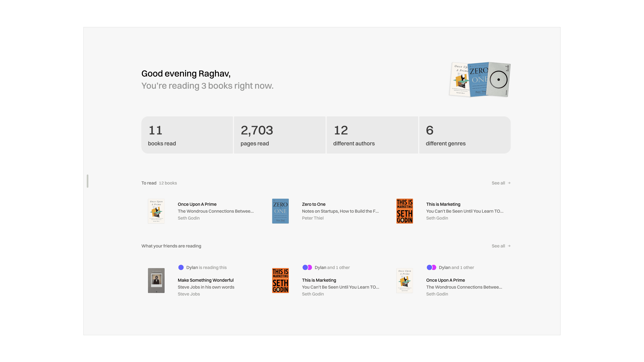Open Once Upon A Prime cover in friends section
Viewport: 644px width, 362px height.
pos(405,280)
